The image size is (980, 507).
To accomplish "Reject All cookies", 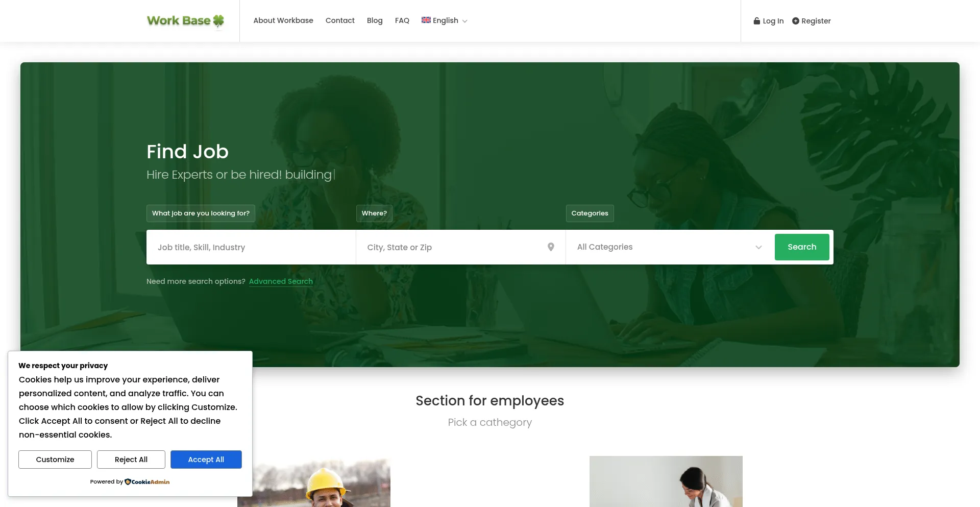I will (131, 460).
